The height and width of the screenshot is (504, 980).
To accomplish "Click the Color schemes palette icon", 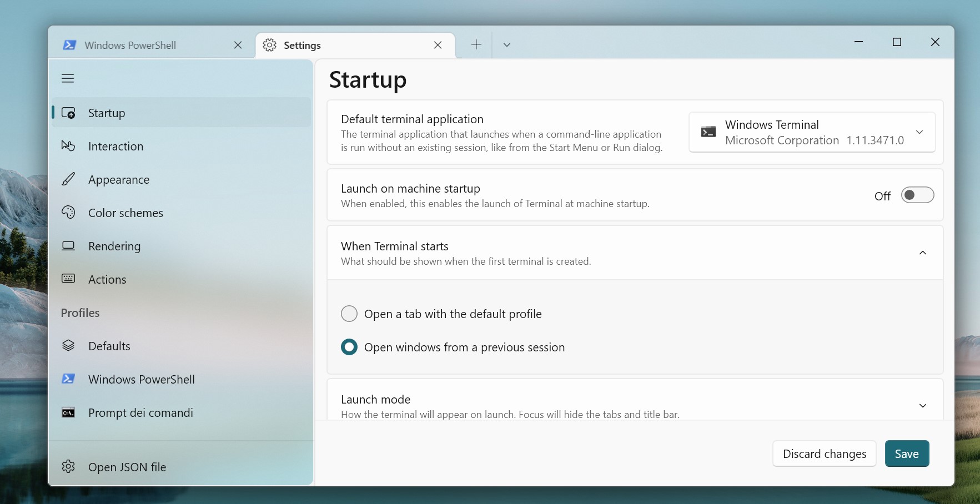I will point(68,213).
